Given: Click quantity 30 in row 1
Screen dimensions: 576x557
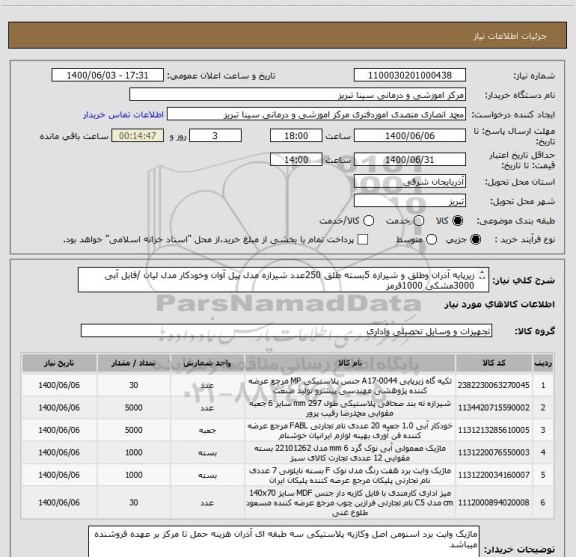Looking at the screenshot, I should [134, 385].
